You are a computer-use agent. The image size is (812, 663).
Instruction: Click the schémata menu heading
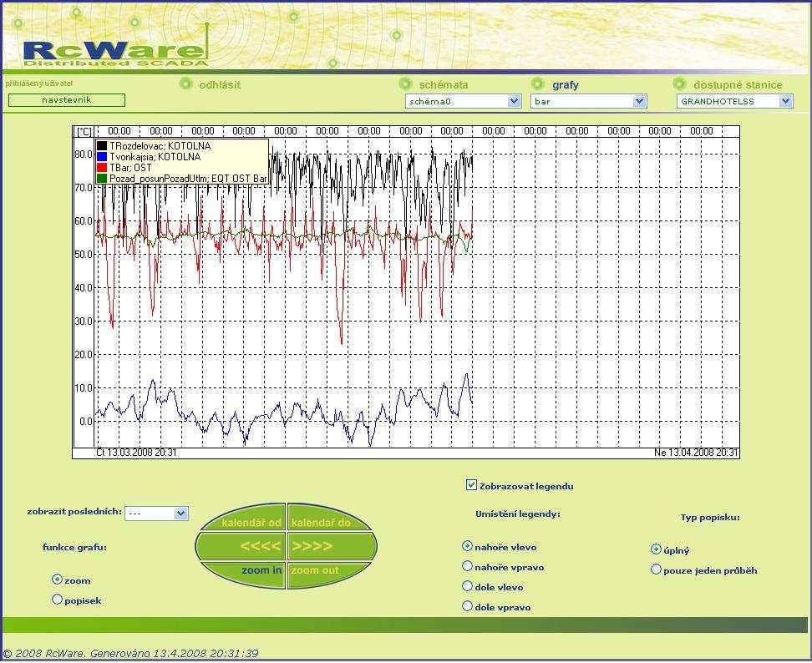tap(444, 85)
